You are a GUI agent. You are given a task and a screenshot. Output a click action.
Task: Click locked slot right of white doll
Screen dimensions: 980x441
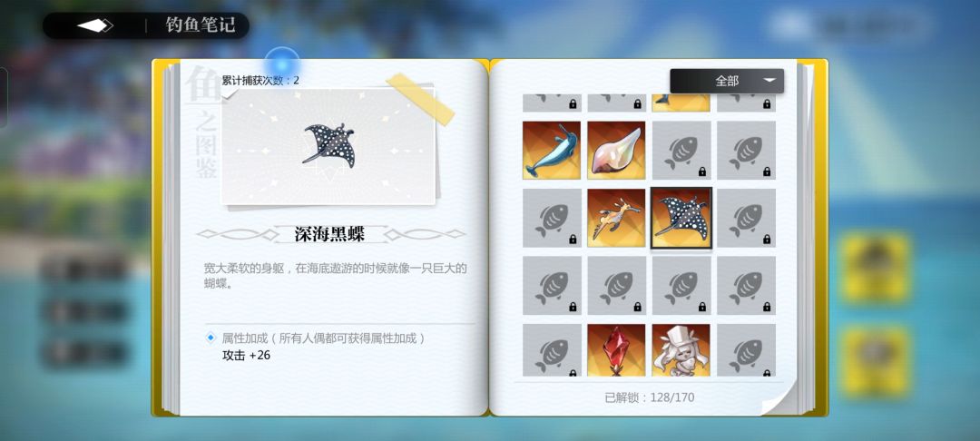[746, 349]
